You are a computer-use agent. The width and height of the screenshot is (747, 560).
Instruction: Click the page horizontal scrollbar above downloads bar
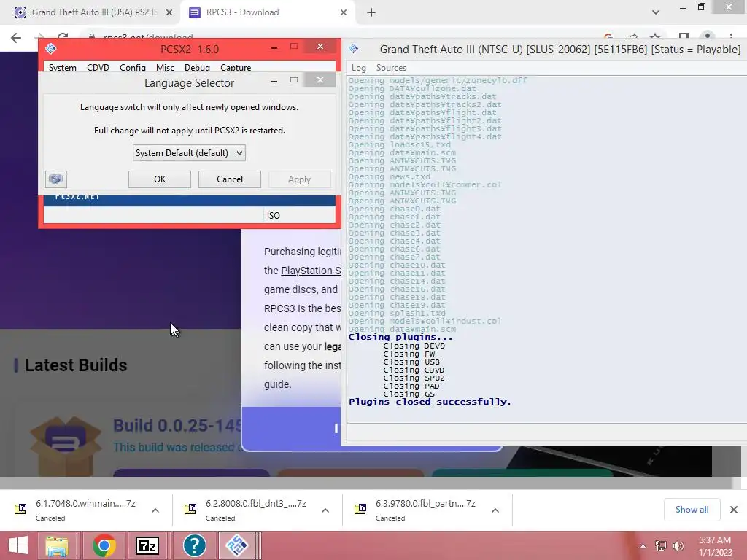(x=366, y=483)
